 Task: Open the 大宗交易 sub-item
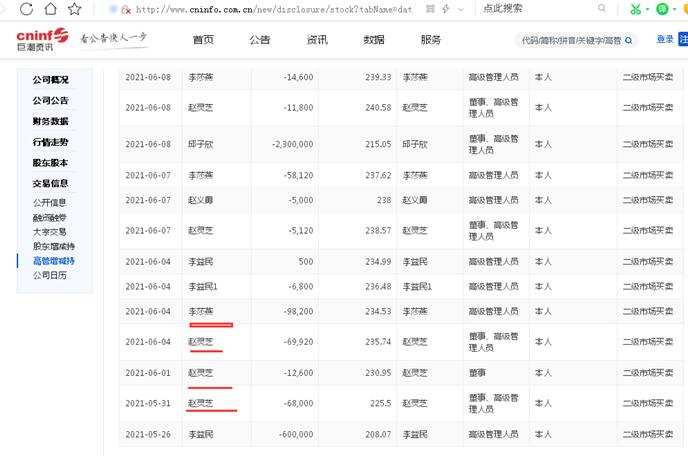[x=50, y=232]
